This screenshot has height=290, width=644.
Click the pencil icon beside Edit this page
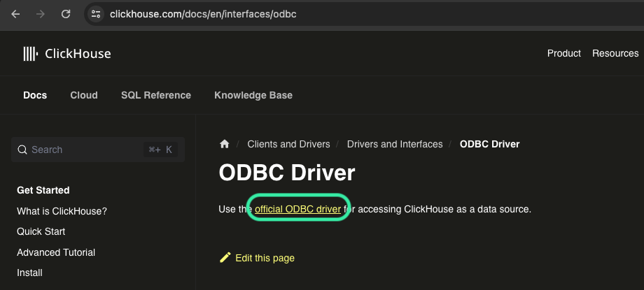tap(225, 258)
